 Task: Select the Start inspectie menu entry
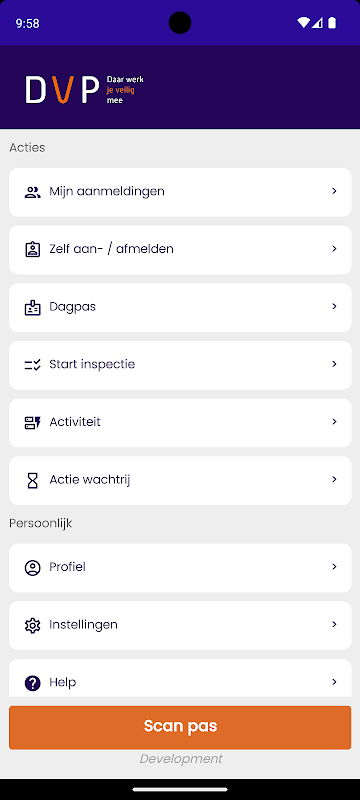tap(180, 365)
